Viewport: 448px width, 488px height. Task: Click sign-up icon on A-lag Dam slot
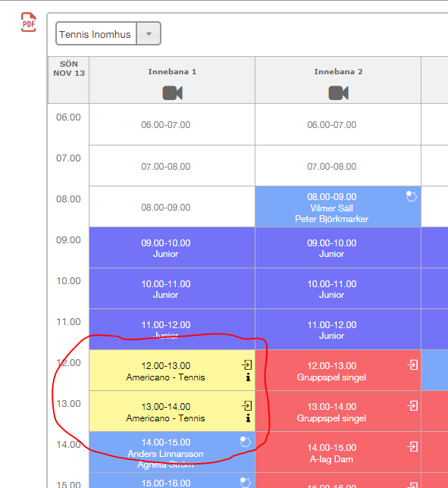pyautogui.click(x=413, y=446)
